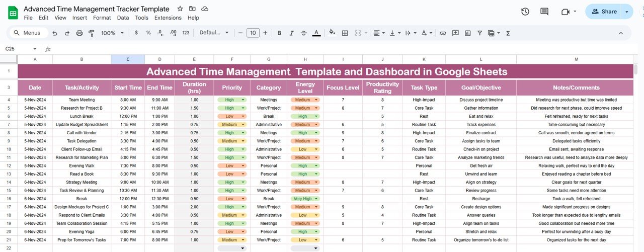The image size is (644, 252).
Task: Open the Insert menu
Action: coord(79,18)
